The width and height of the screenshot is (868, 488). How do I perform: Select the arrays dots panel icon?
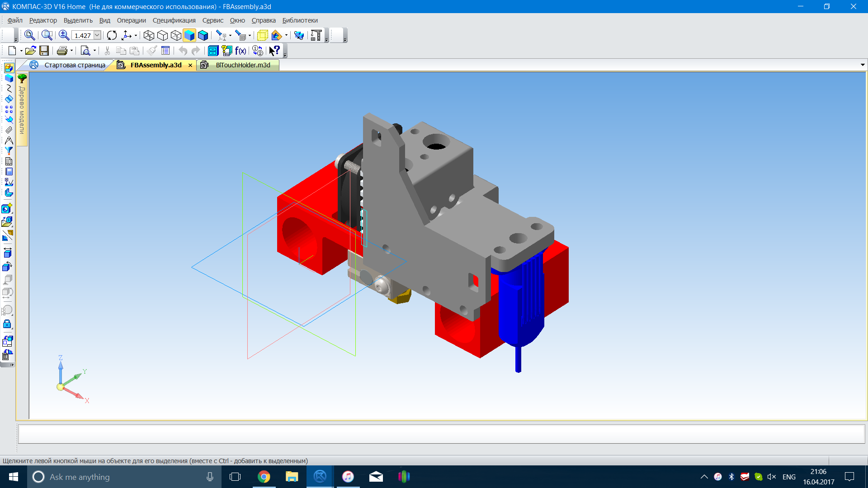pos(9,109)
